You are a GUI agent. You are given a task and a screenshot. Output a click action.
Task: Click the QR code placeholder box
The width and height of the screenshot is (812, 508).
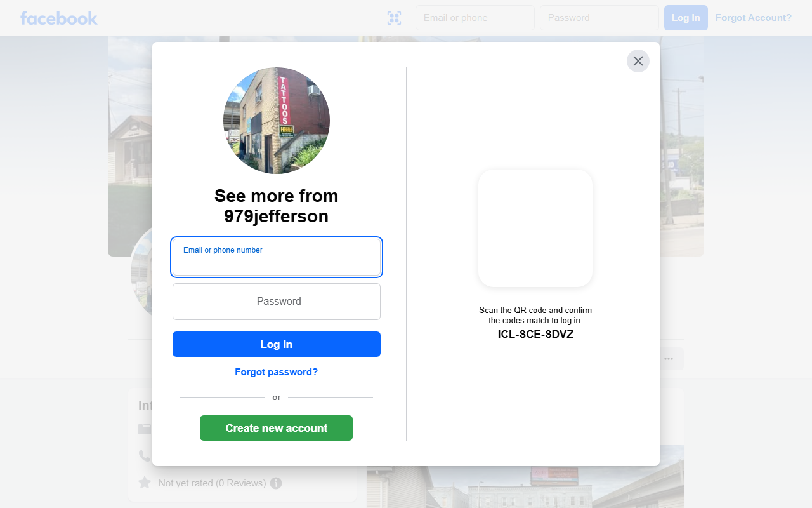[x=535, y=228]
